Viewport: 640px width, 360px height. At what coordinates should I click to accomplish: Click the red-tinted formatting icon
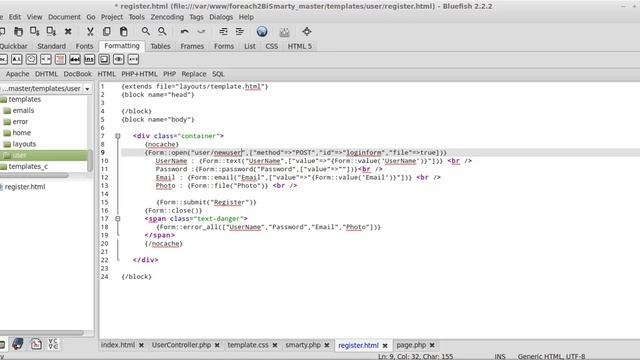click(x=60, y=60)
